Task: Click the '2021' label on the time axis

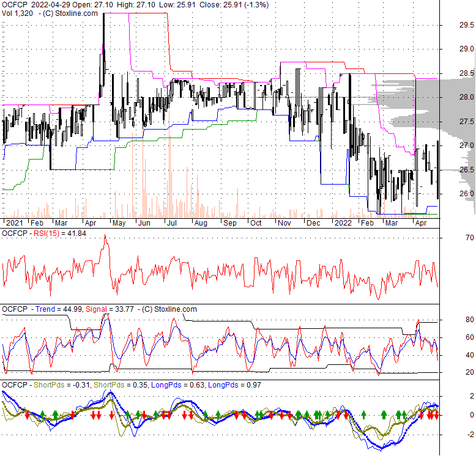Action: (15, 223)
